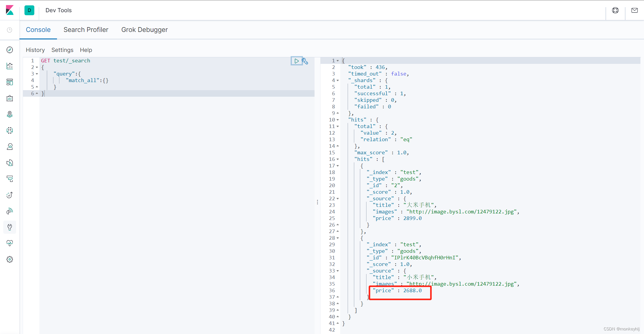Collapse the "_shards" block on response line 4
The image size is (644, 334).
(x=338, y=80)
